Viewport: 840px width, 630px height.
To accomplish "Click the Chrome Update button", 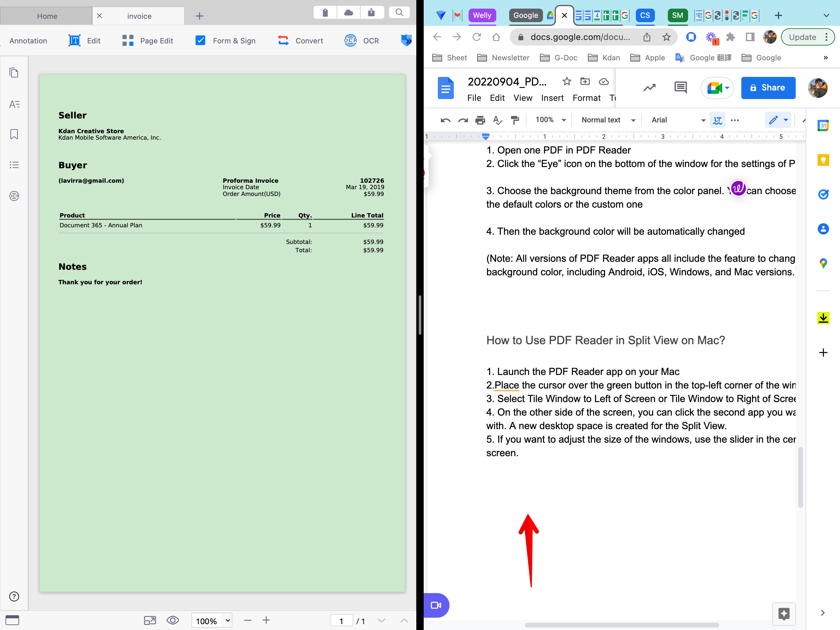I will (x=807, y=37).
